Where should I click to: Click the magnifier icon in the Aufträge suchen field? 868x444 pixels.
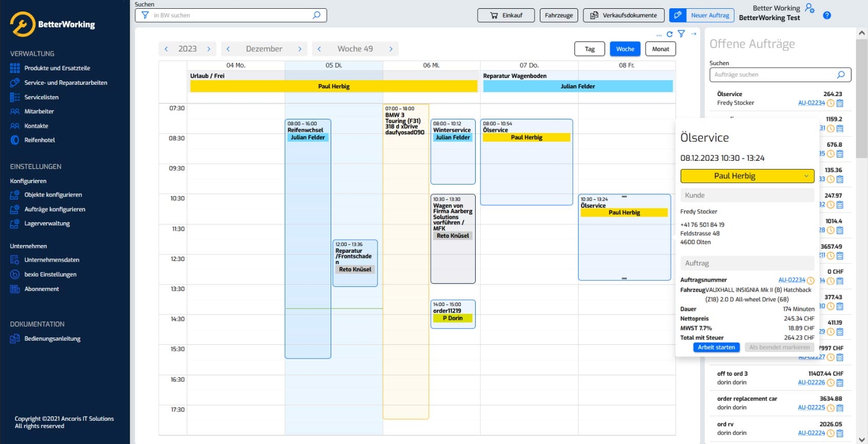841,75
